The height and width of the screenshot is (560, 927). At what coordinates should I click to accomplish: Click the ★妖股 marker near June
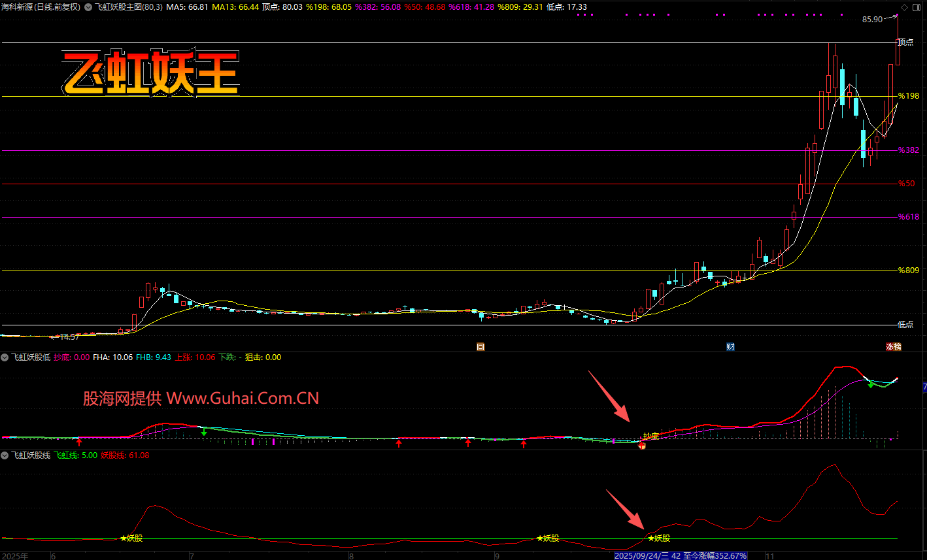pyautogui.click(x=131, y=538)
